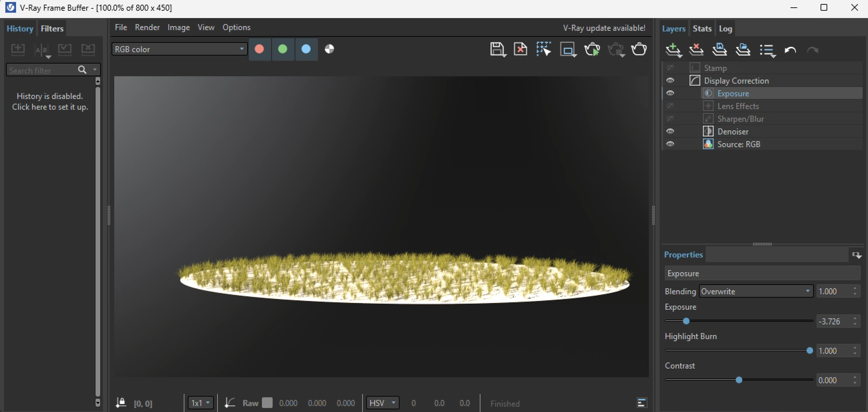Click the Save current channel icon
Screen dimensions: 868x412
point(497,49)
